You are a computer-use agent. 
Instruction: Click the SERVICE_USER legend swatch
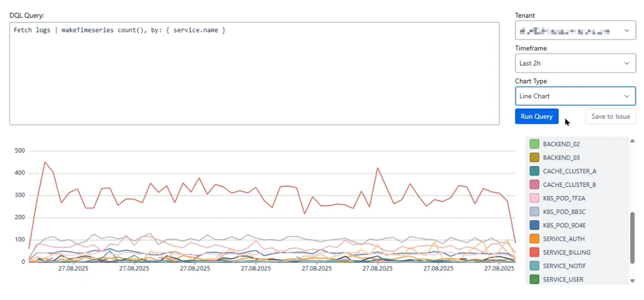pyautogui.click(x=534, y=280)
